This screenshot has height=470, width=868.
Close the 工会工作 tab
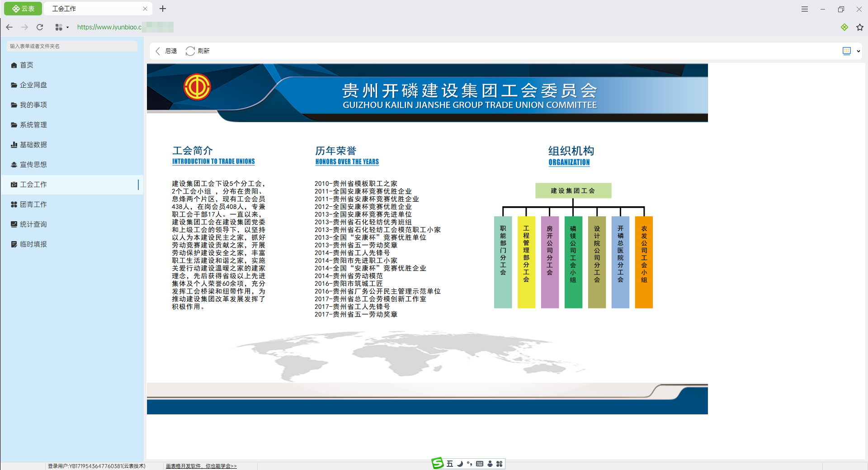point(145,9)
